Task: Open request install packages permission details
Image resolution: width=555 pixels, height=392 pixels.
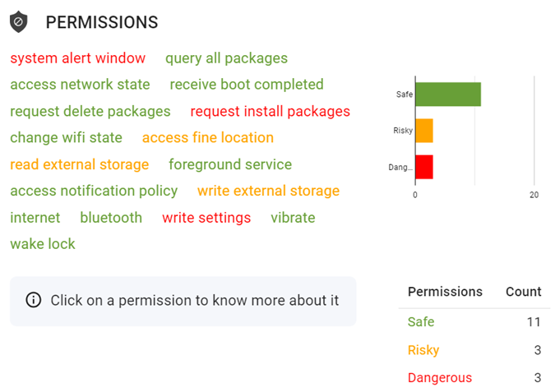Action: pyautogui.click(x=270, y=112)
